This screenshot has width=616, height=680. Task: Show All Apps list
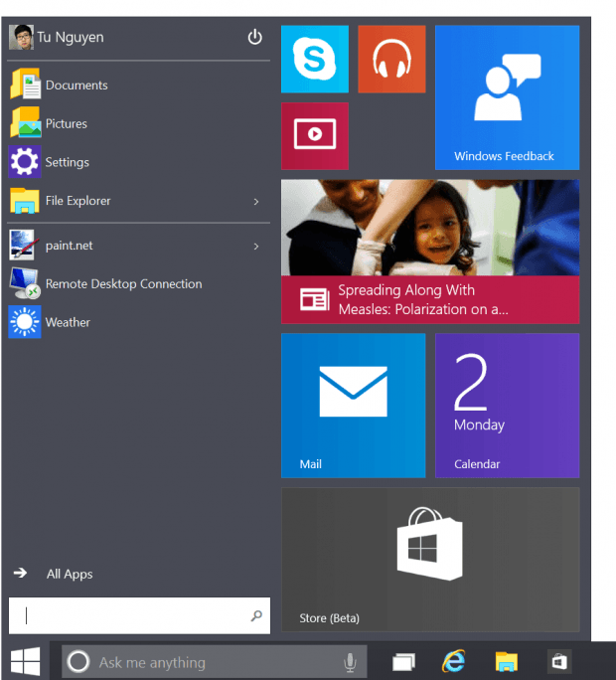54,574
